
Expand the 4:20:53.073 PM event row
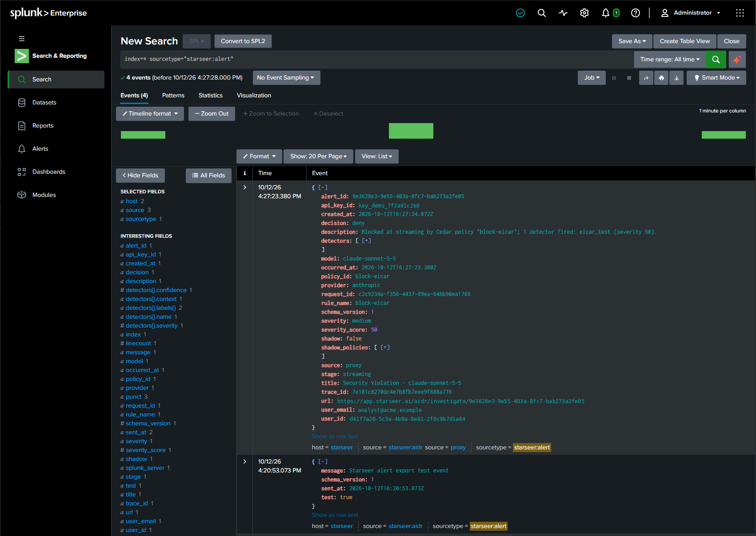tap(245, 462)
